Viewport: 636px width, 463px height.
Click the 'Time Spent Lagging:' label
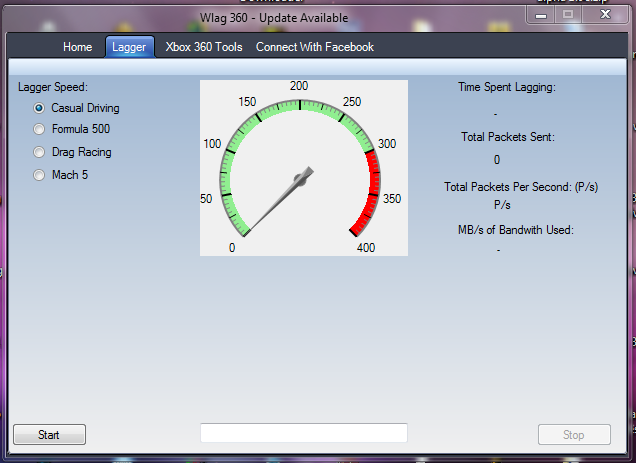(x=507, y=87)
